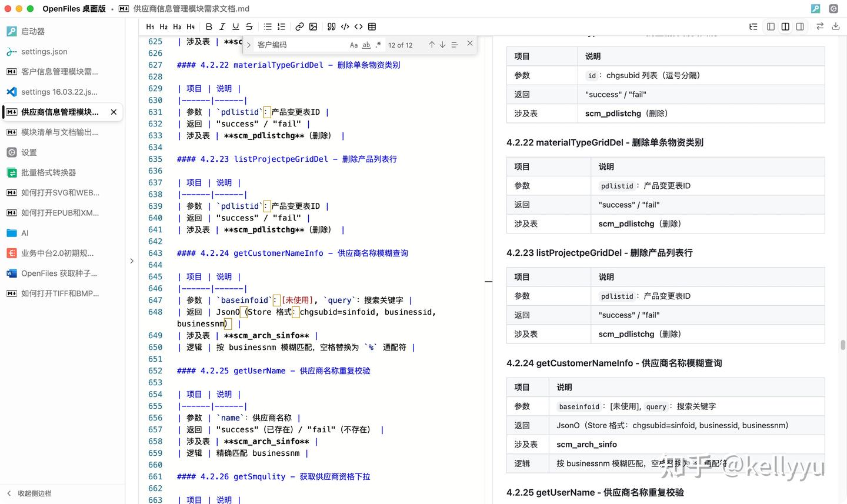Toggle match case in find bar
Screen dimensions: 847x504
(x=354, y=45)
